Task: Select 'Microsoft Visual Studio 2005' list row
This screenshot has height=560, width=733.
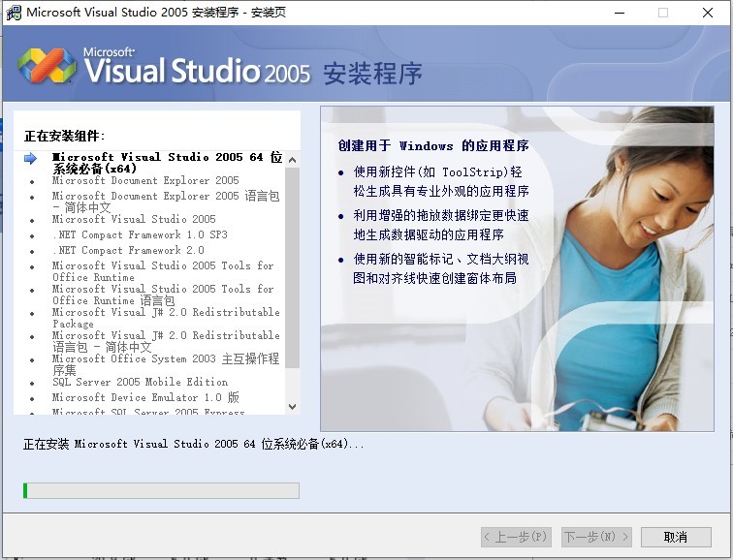Action: tap(134, 219)
